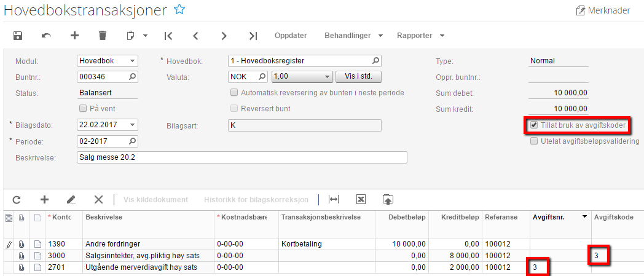Open document icon for account 2701 row
Viewport: 644px width, 276px height.
(x=37, y=267)
